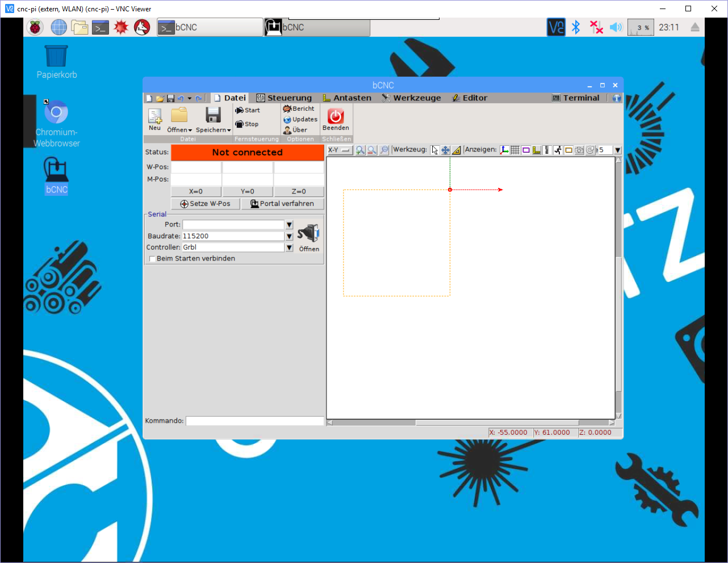Click the new file icon in quick toolbar
Image resolution: width=728 pixels, height=563 pixels.
[149, 98]
